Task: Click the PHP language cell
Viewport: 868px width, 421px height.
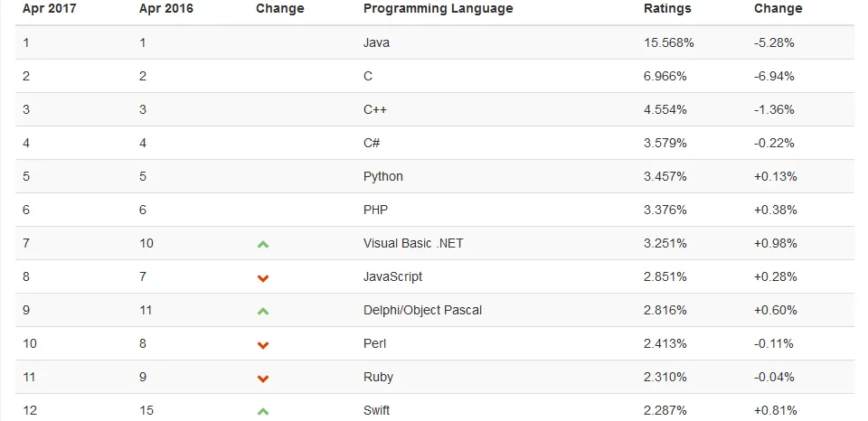Action: click(376, 210)
